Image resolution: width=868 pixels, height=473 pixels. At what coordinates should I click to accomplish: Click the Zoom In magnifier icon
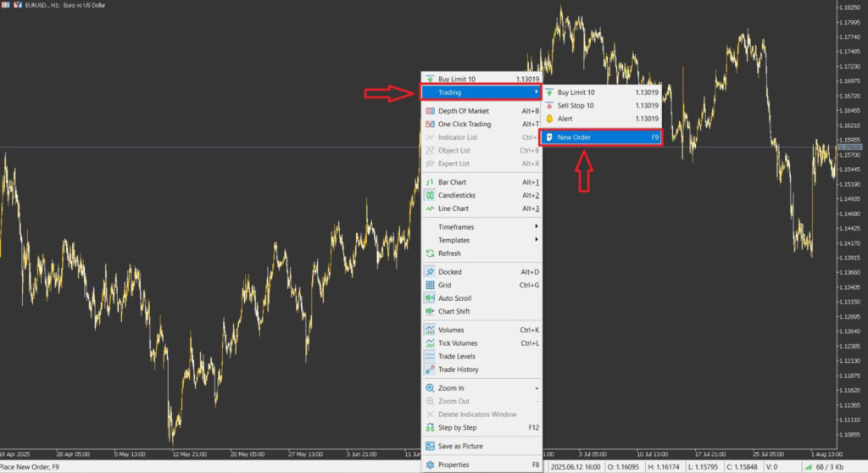point(431,388)
